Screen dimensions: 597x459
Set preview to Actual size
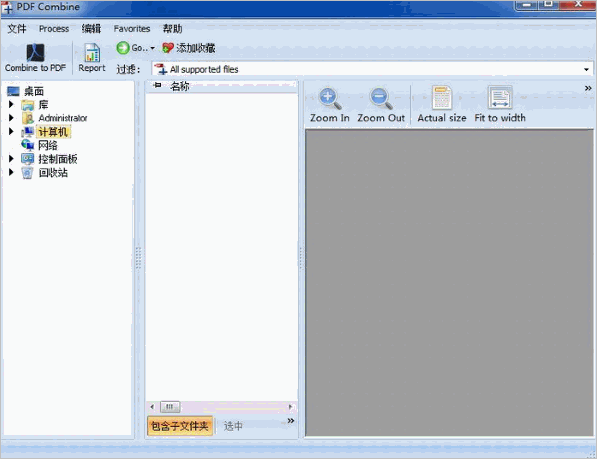tap(442, 98)
